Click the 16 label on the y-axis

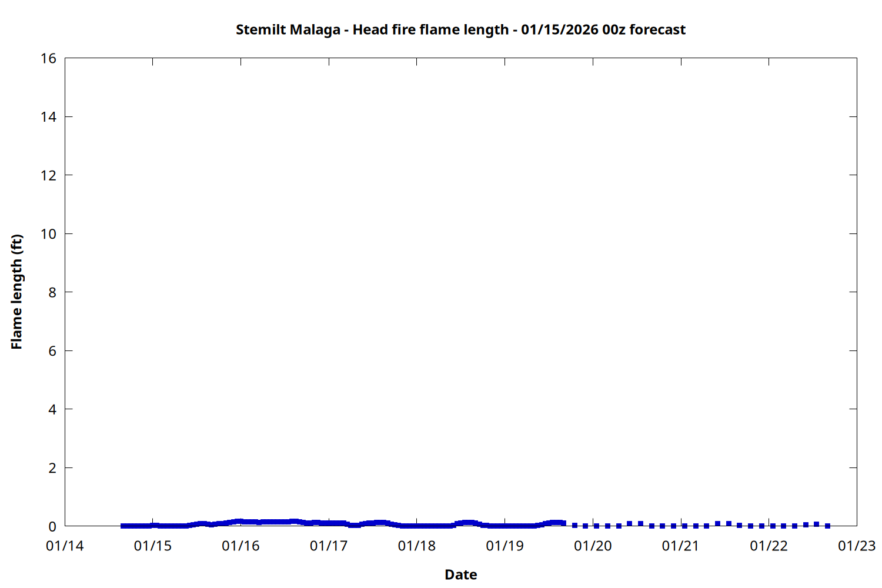click(x=49, y=58)
